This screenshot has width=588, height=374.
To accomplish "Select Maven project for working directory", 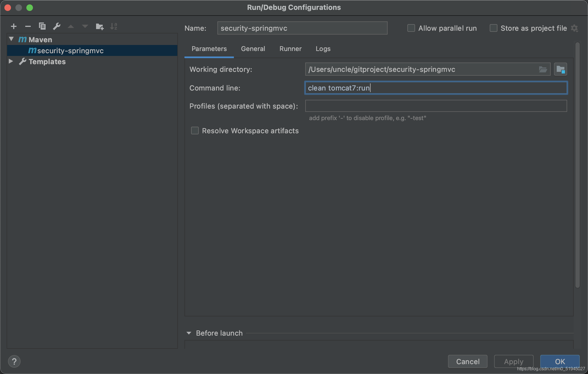I will 560,69.
